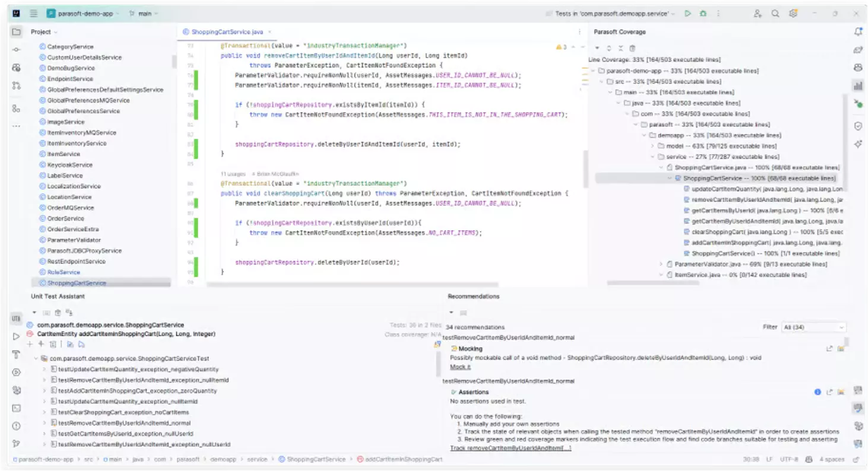Open the Git tool window icon

tap(17, 444)
